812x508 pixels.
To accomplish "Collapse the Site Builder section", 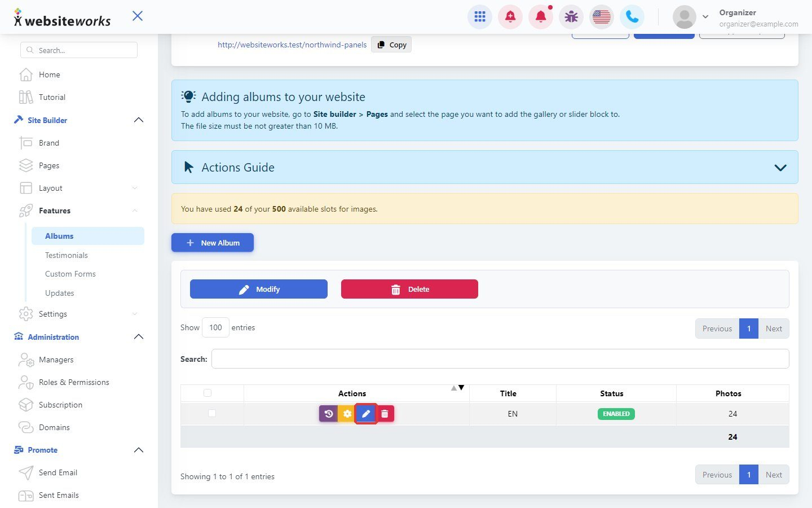I will (139, 120).
